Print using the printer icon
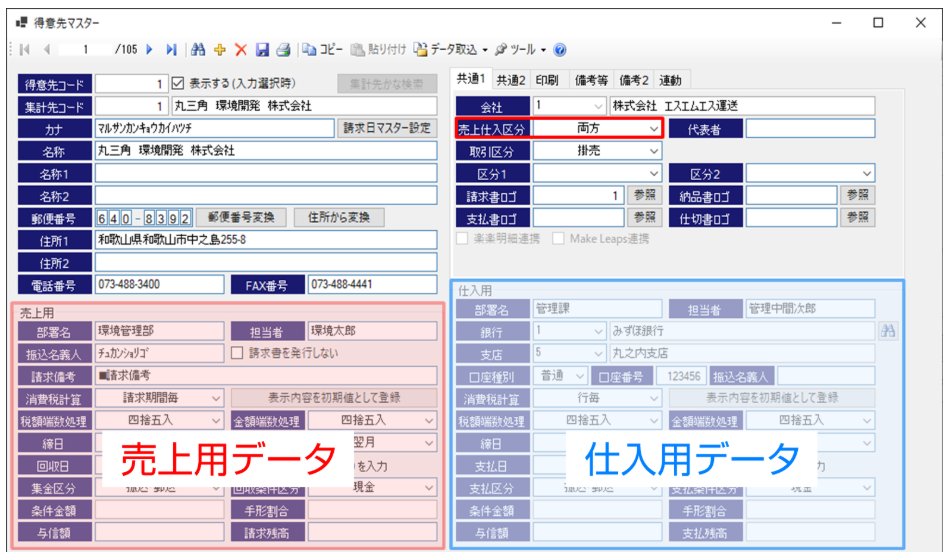Image resolution: width=952 pixels, height=558 pixels. [284, 50]
